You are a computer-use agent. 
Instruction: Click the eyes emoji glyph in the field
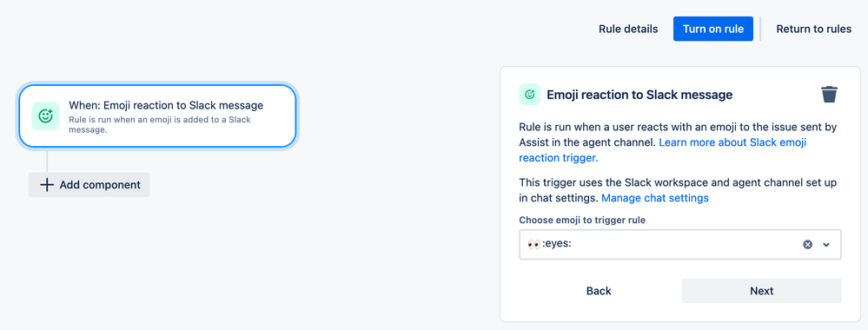[533, 244]
